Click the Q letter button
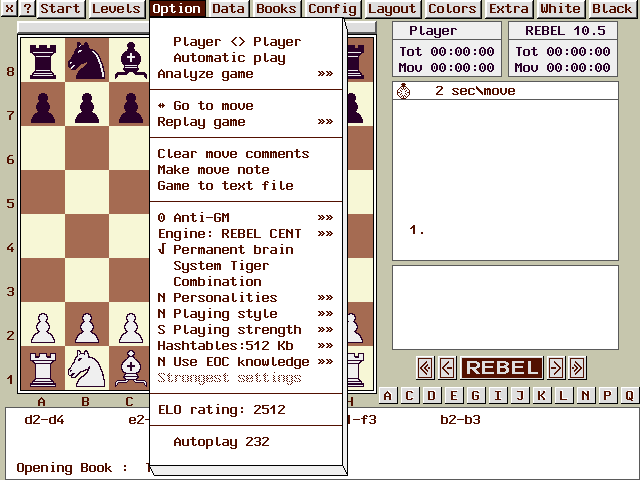This screenshot has height=480, width=640. point(630,396)
